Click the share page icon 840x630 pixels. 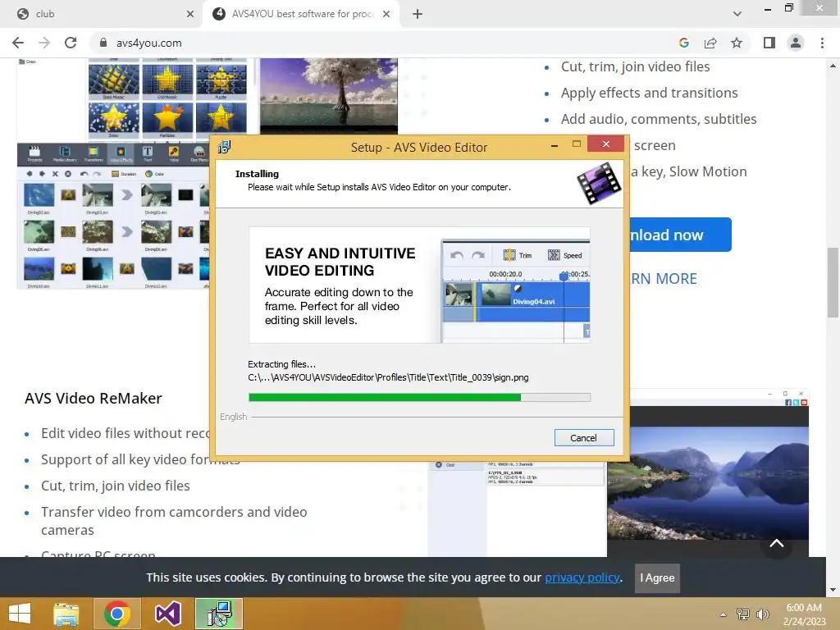click(710, 43)
